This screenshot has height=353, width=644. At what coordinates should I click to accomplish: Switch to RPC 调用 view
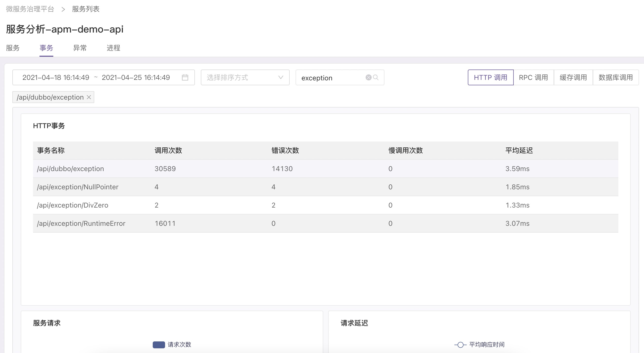(x=533, y=77)
